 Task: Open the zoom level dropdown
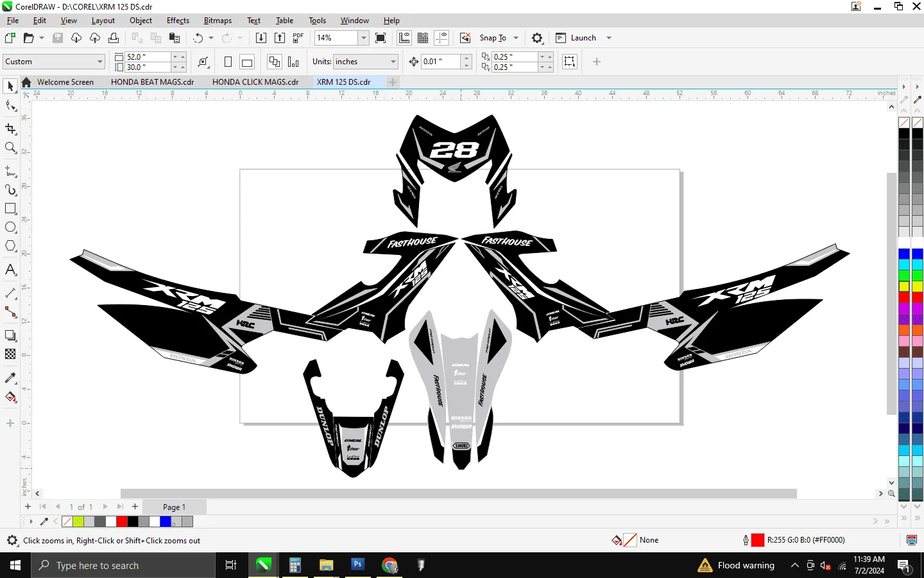[364, 38]
